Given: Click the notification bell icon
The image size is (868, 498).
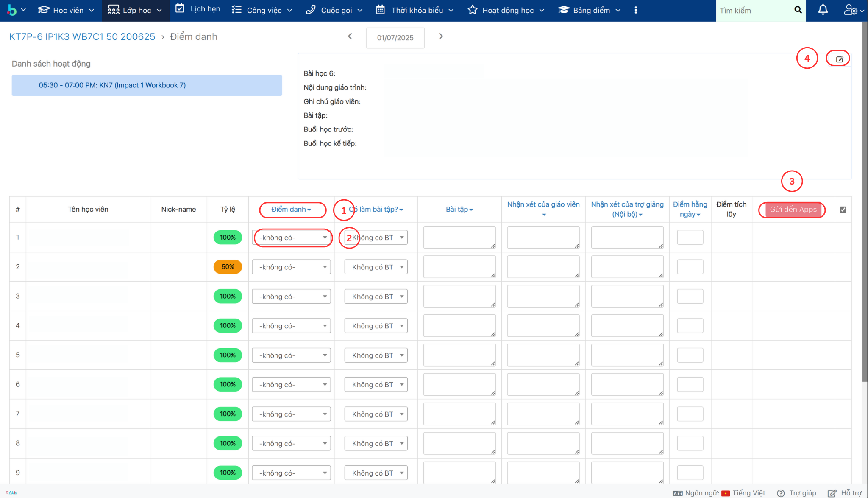Looking at the screenshot, I should (823, 10).
